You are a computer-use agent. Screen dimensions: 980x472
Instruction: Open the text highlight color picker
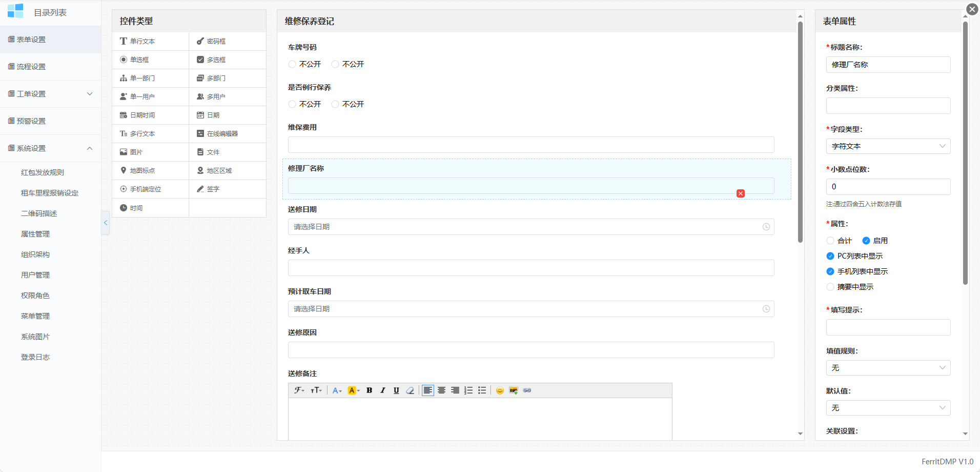pyautogui.click(x=354, y=390)
